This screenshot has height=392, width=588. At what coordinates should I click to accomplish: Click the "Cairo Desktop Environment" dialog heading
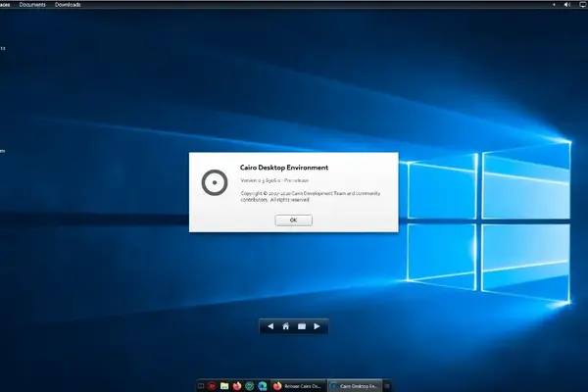(284, 168)
